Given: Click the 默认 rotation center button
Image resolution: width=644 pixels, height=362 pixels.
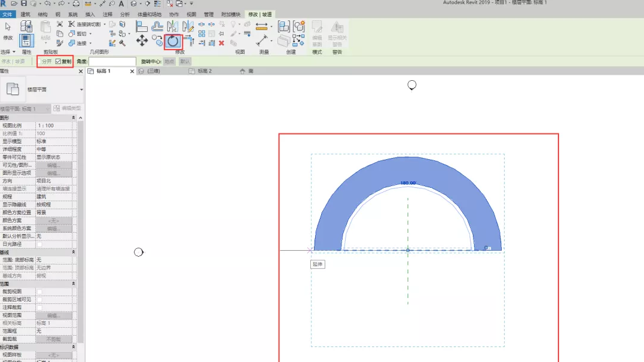Looking at the screenshot, I should click(x=185, y=61).
